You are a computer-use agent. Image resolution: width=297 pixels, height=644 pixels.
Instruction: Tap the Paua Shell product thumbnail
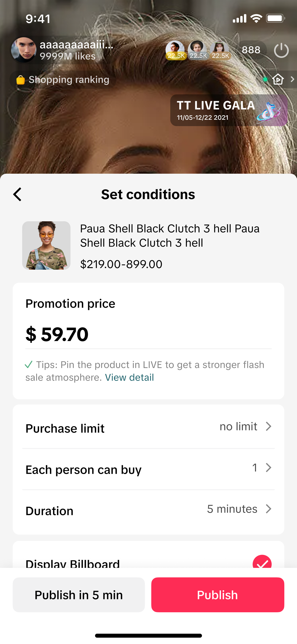pyautogui.click(x=46, y=245)
